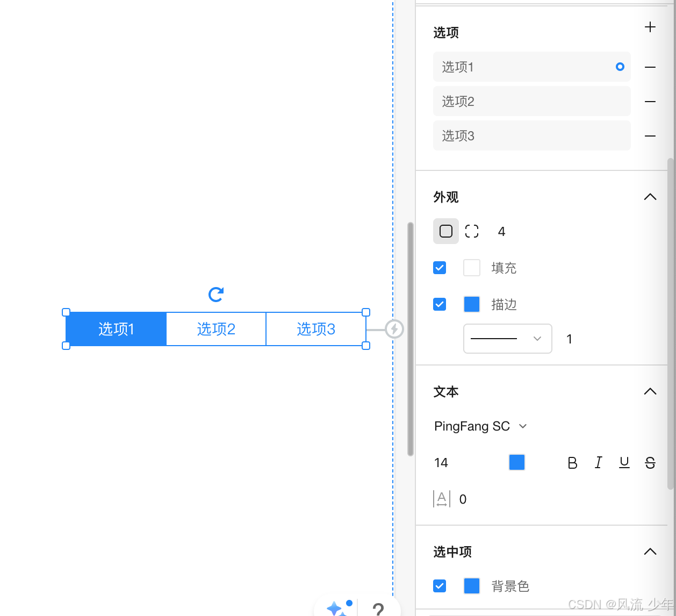676x616 pixels.
Task: Select the uniform corner radius icon
Action: point(446,231)
